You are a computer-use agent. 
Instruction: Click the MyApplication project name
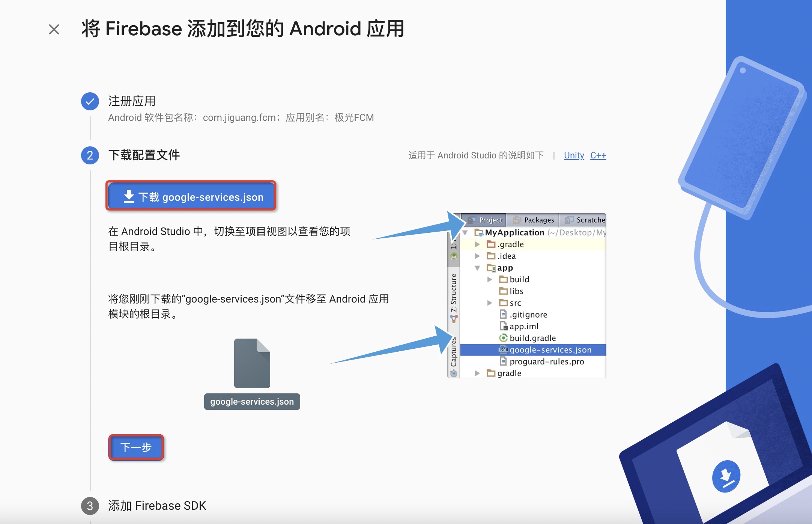514,233
